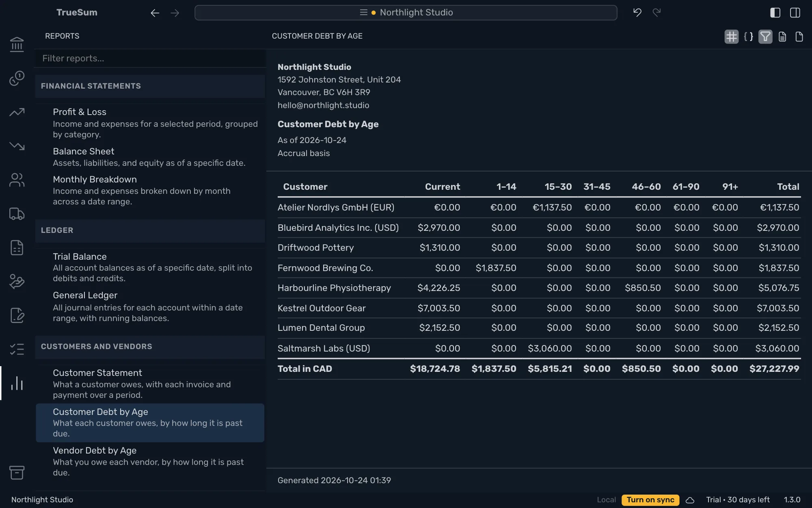
Task: Open the Northlight Studio title bar menu
Action: (406, 13)
